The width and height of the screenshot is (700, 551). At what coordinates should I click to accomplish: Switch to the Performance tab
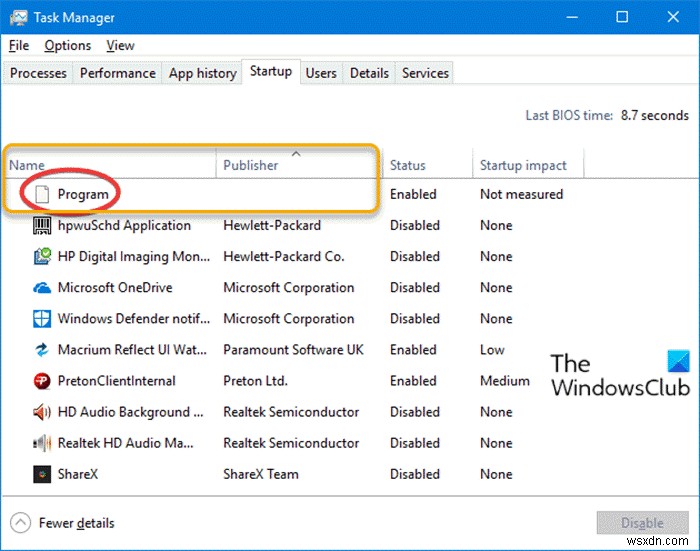tap(118, 73)
